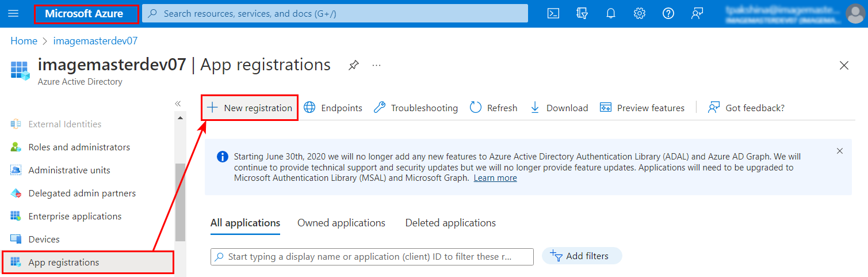868x277 pixels.
Task: Click the Download toolbar button
Action: (x=559, y=108)
